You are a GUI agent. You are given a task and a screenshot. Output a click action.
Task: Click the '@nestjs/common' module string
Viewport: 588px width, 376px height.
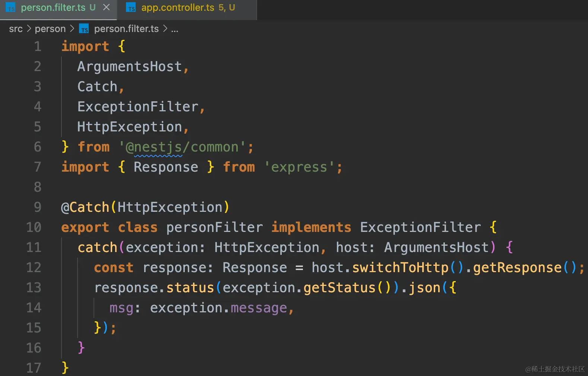coord(182,147)
